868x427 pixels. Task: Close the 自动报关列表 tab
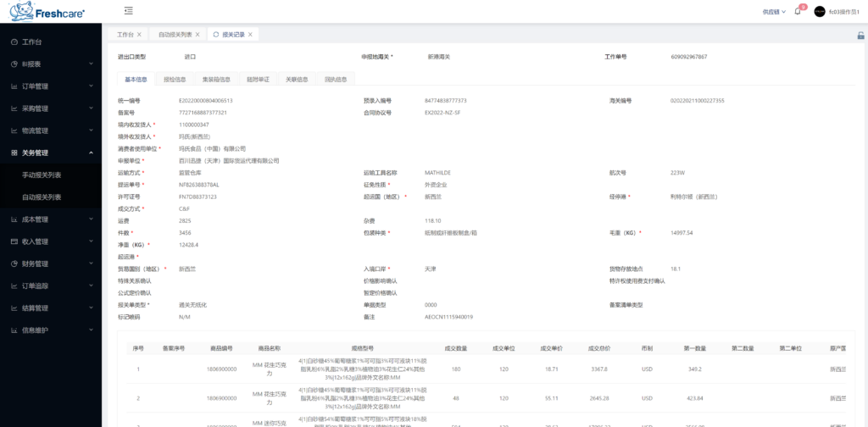click(x=198, y=34)
